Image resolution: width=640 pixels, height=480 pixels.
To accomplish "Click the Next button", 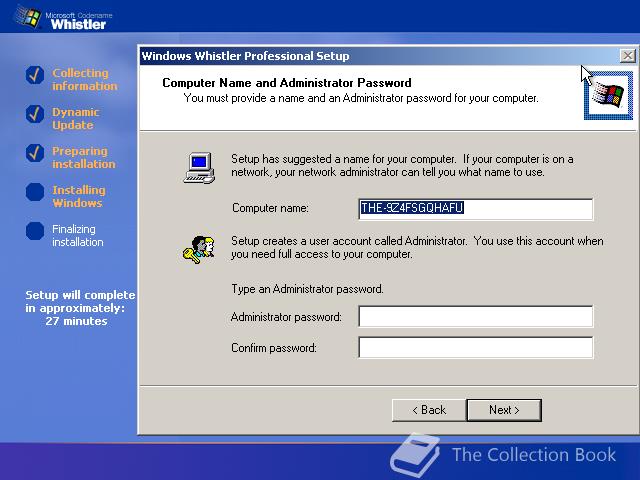I will (x=504, y=410).
